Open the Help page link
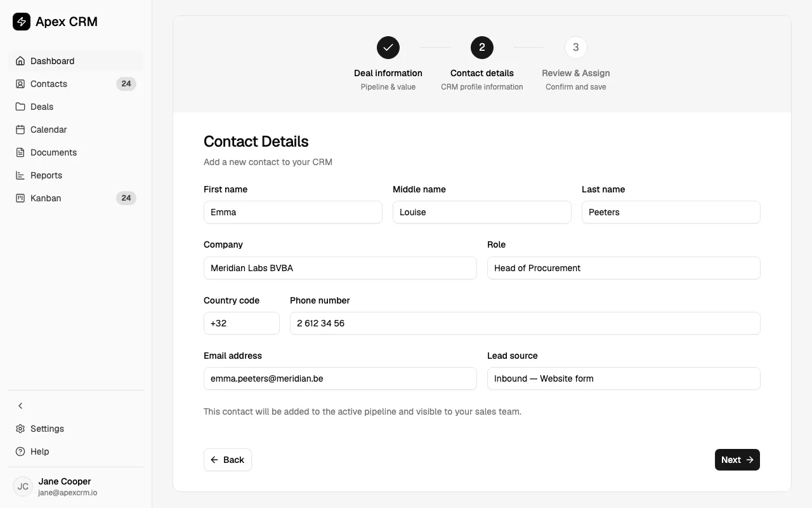 76,451
